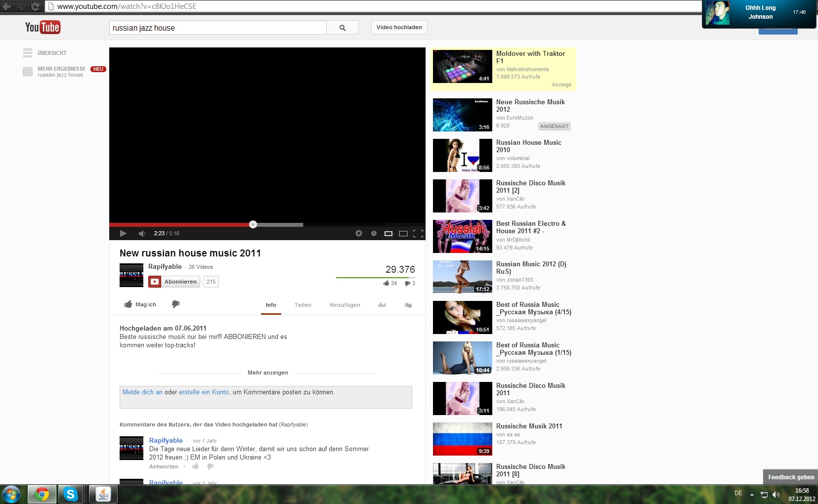Open Best Russian Electro & House 2011 #2
The width and height of the screenshot is (818, 504).
pyautogui.click(x=531, y=227)
